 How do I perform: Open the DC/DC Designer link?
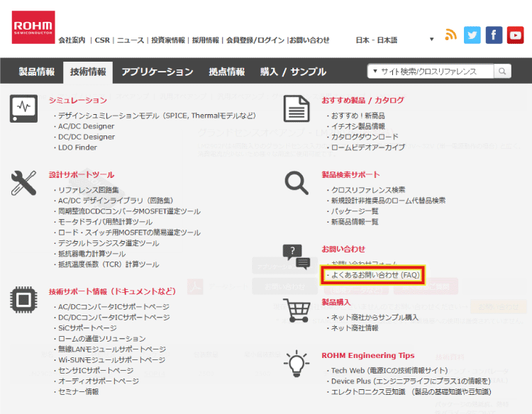(x=87, y=137)
